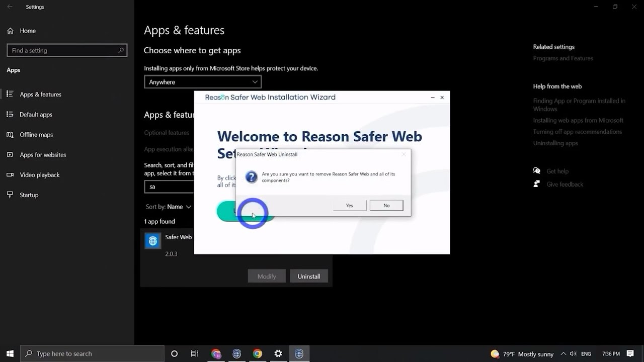Click the Safer Web app icon in the list
The height and width of the screenshot is (362, 644).
[153, 241]
